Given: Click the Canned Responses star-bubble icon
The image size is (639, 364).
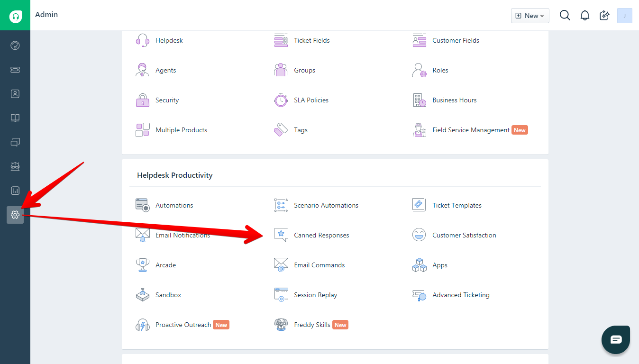Looking at the screenshot, I should click(281, 235).
